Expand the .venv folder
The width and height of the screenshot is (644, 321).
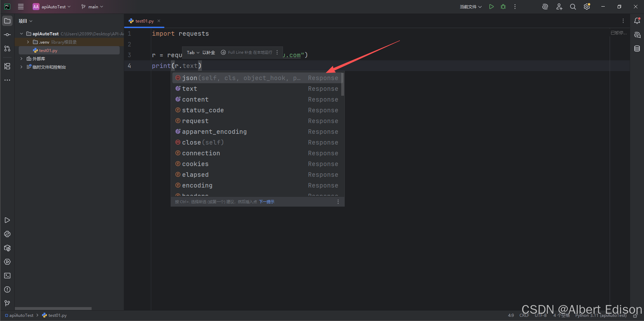click(28, 42)
